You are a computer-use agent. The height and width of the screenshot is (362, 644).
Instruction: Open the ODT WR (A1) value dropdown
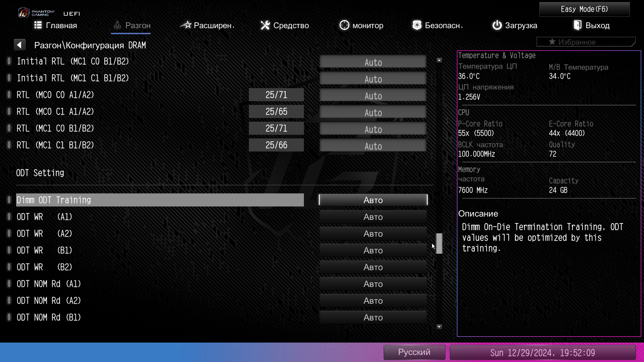pyautogui.click(x=373, y=217)
